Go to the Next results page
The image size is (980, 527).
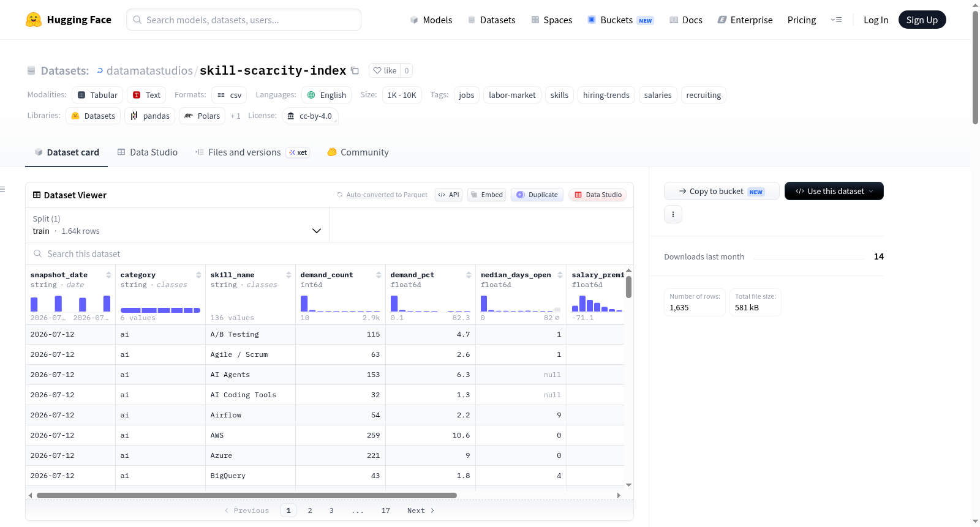point(421,510)
